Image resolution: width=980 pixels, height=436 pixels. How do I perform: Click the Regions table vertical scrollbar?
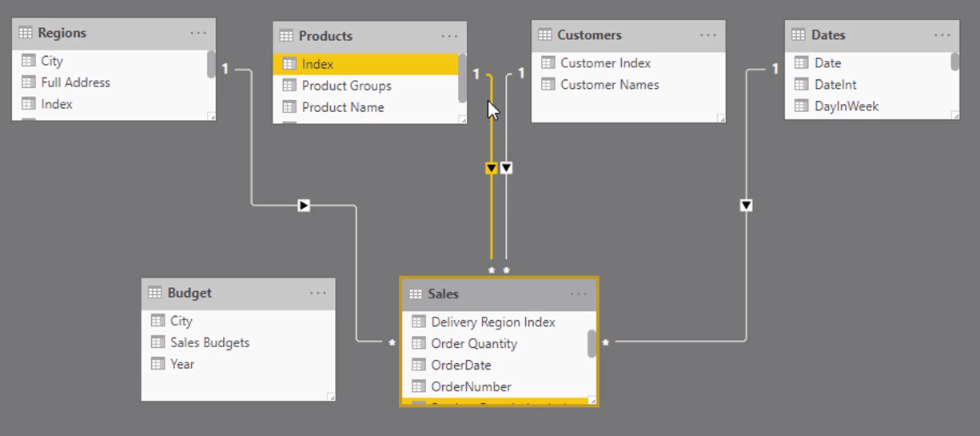click(x=211, y=65)
